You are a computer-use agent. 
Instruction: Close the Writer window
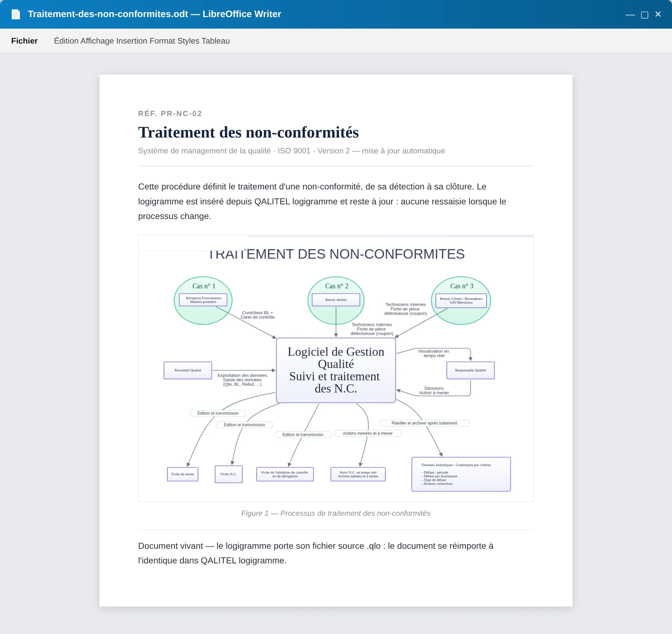[x=658, y=14]
